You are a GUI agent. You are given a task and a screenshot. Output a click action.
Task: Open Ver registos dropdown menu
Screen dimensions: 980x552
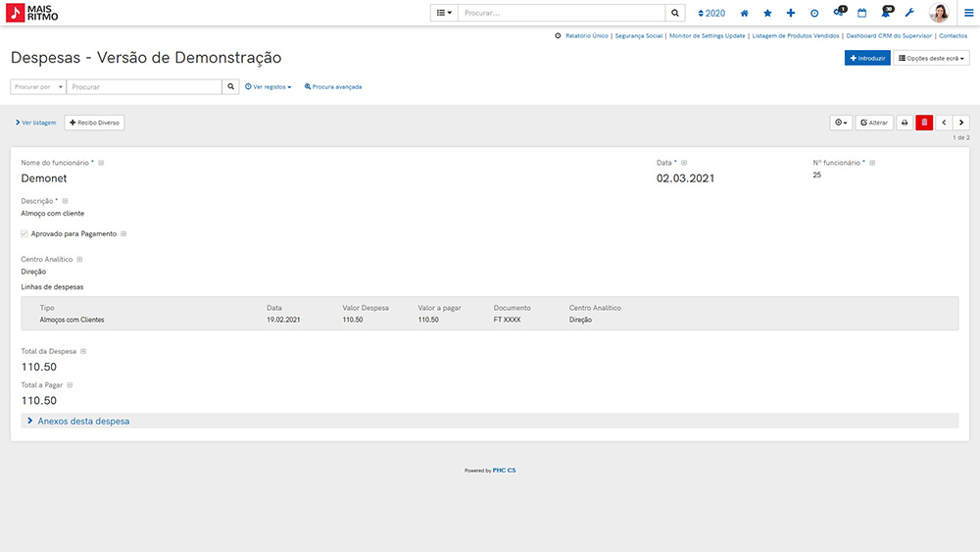[x=269, y=87]
